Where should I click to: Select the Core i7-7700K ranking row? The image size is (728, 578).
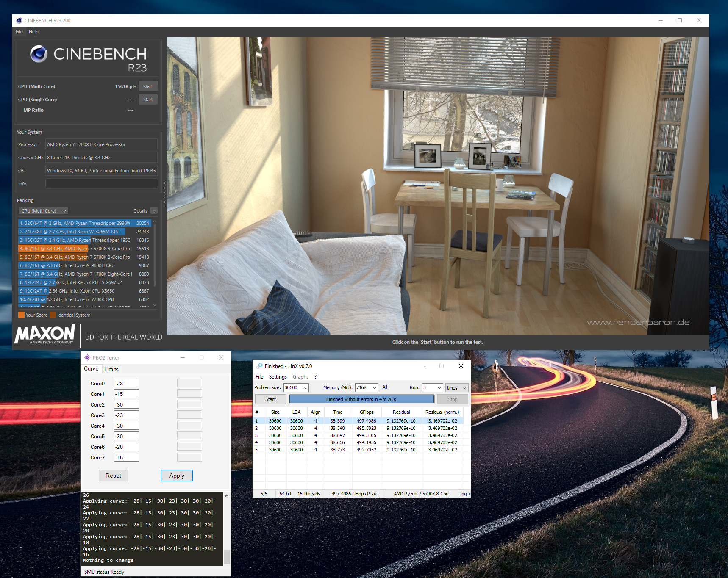click(x=84, y=299)
